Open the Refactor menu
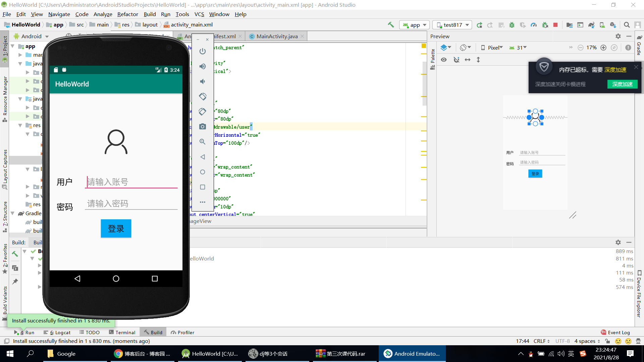 (127, 14)
